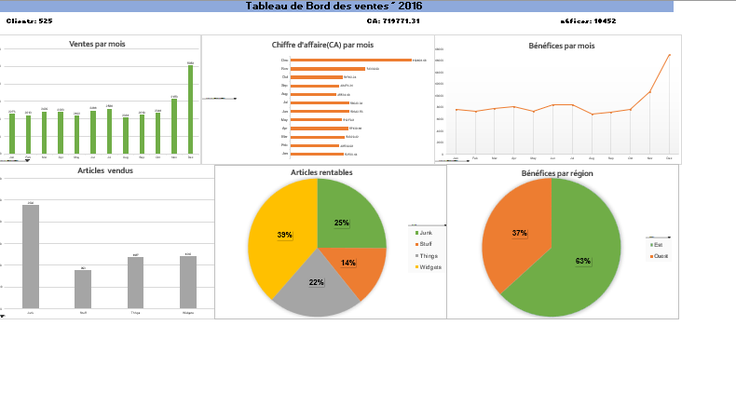Select the tallest gray Junk bar
Image resolution: width=736 pixels, height=393 pixels.
[x=31, y=256]
